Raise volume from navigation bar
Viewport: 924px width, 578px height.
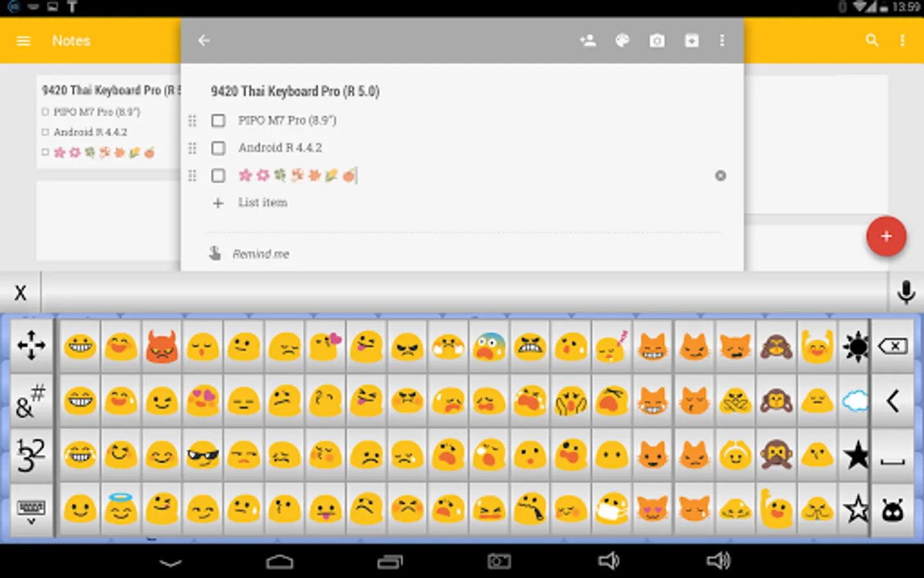[x=718, y=561]
